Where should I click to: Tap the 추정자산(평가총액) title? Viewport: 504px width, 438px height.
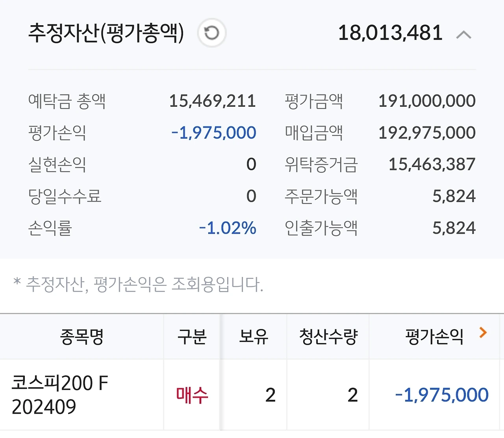(x=106, y=33)
